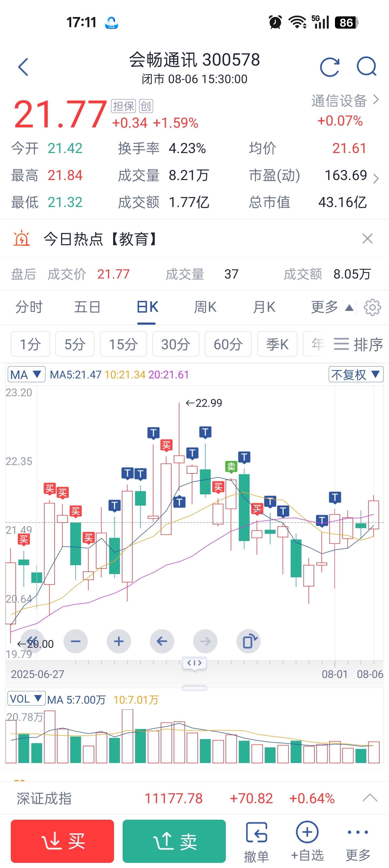This screenshot has width=389, height=868.
Task: Zoom in chart with plus button
Action: [119, 641]
